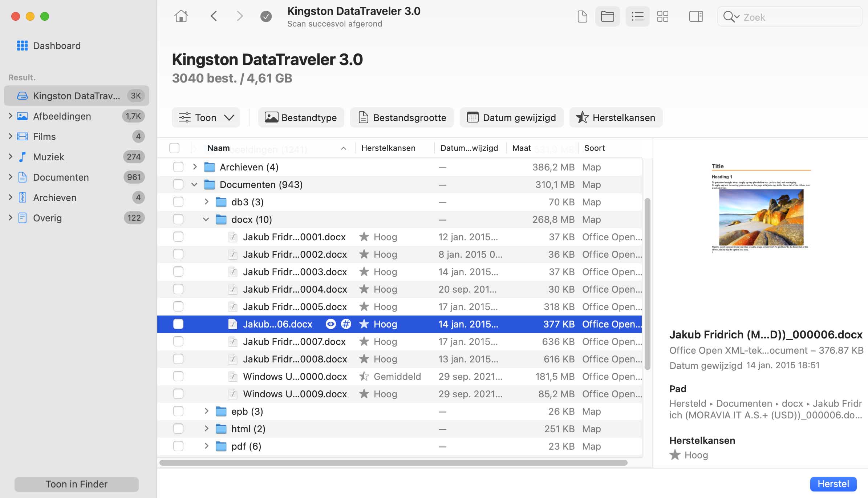
Task: Select the Jakub Fridr...0005.docx row
Action: 399,306
